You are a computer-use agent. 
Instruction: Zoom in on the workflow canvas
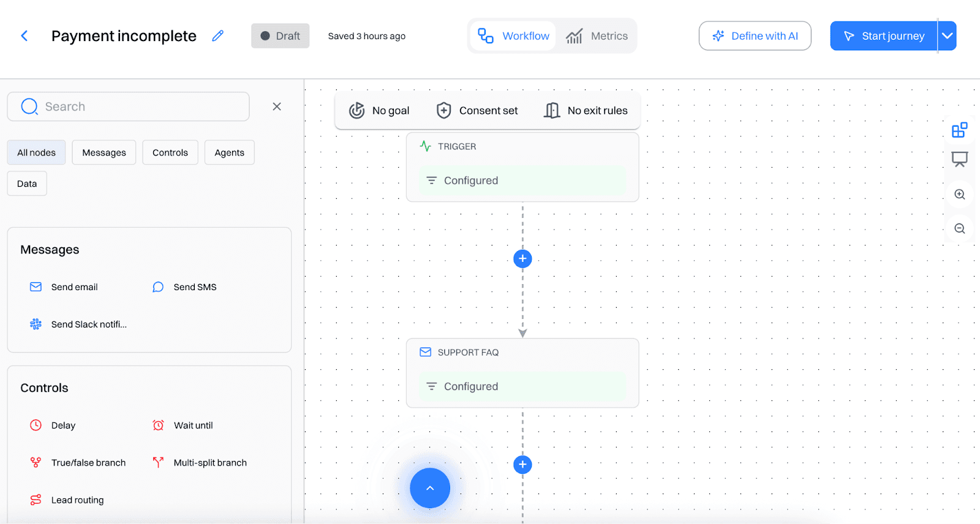pyautogui.click(x=959, y=195)
